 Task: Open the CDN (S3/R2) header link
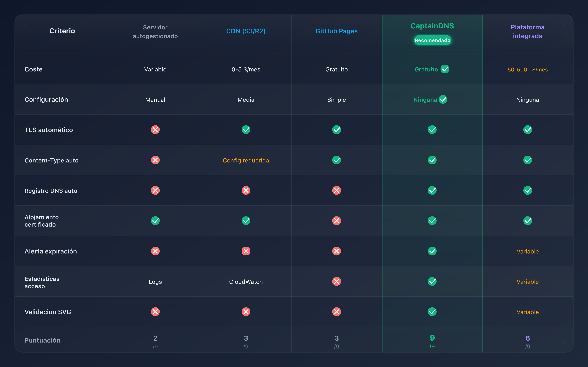tap(246, 31)
